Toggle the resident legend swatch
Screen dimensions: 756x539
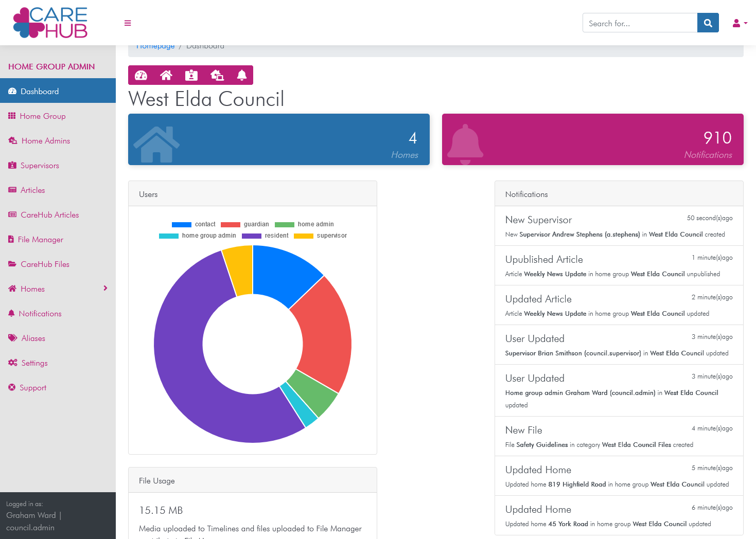pyautogui.click(x=252, y=236)
